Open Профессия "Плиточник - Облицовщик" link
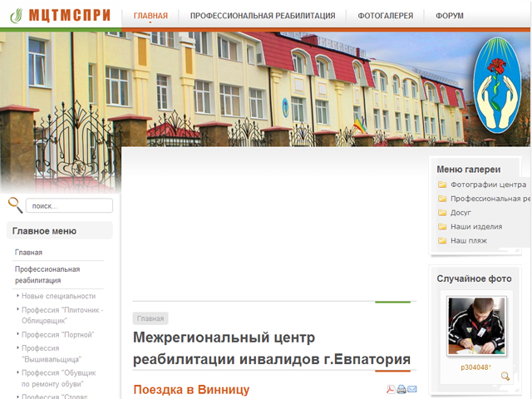Screen dimensions: 532x399 click(x=62, y=315)
